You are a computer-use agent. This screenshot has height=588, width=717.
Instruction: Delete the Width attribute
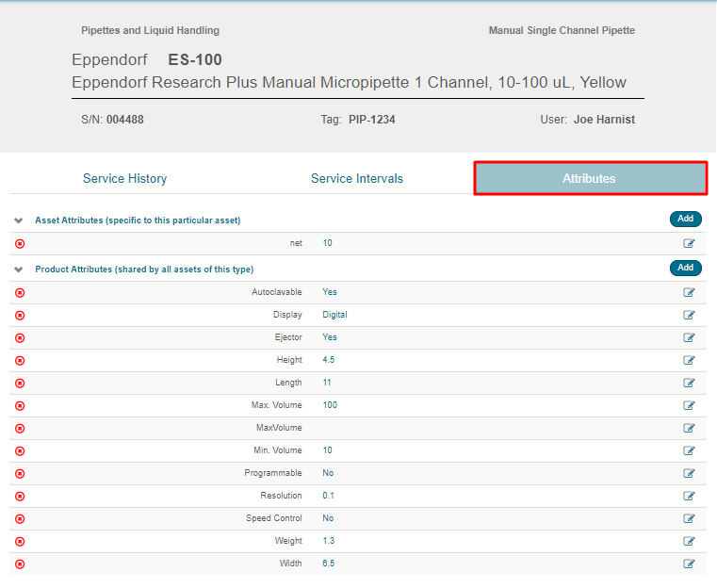20,564
